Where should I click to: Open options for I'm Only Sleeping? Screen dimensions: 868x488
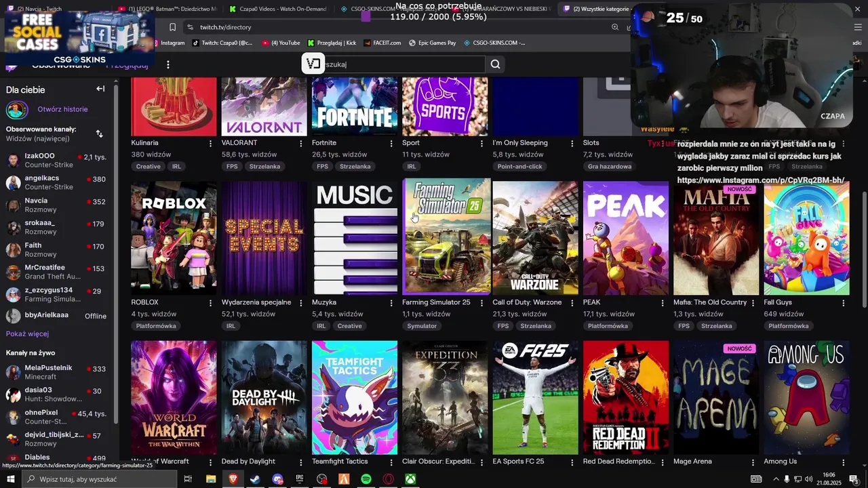click(572, 143)
